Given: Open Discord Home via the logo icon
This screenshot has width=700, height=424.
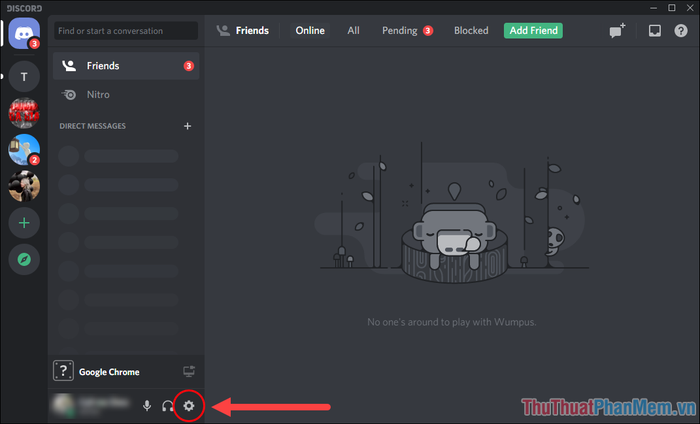Looking at the screenshot, I should pyautogui.click(x=24, y=33).
